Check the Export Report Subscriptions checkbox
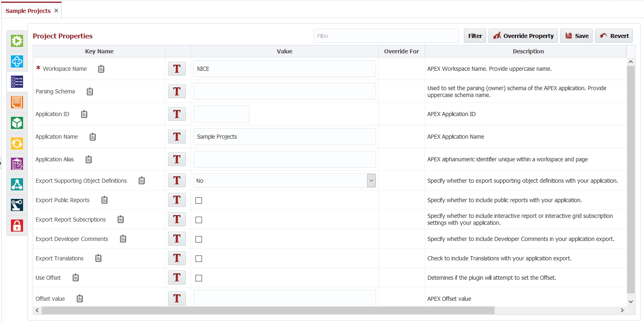The image size is (644, 323). coord(199,220)
